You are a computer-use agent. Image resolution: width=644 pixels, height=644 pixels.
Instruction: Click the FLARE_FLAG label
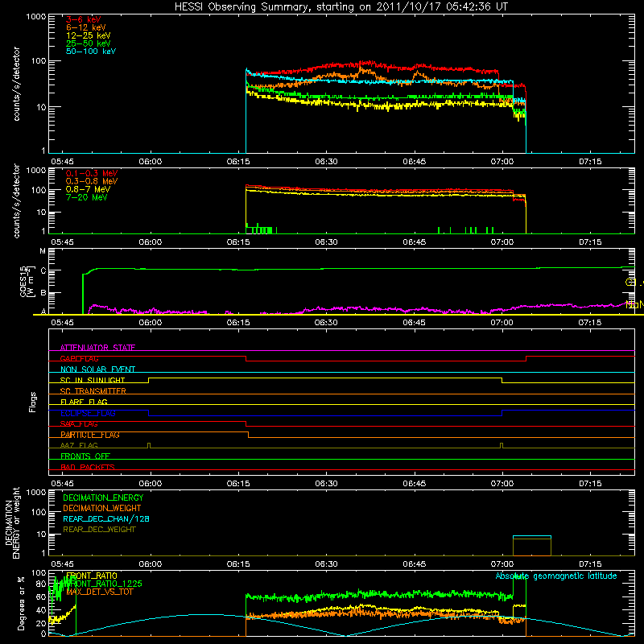(84, 402)
